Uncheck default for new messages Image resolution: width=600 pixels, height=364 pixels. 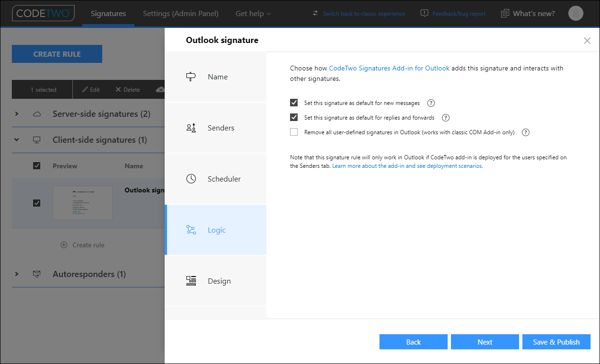(294, 103)
